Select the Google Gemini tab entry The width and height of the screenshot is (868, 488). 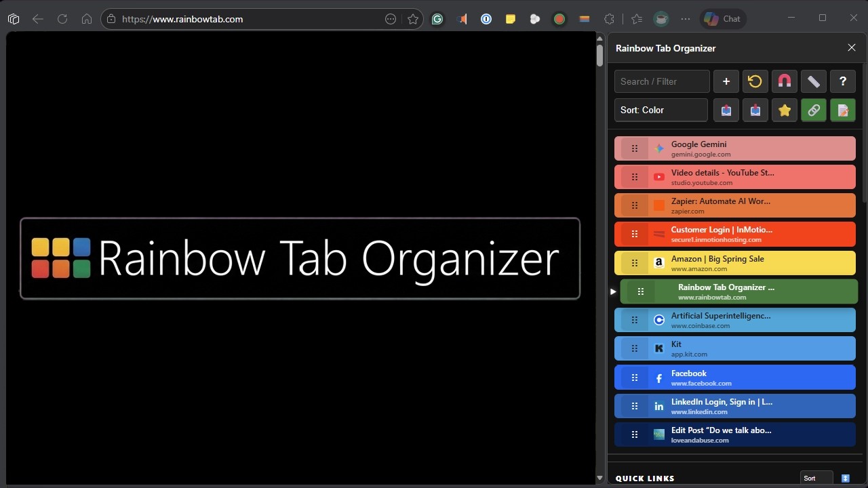[x=735, y=148]
